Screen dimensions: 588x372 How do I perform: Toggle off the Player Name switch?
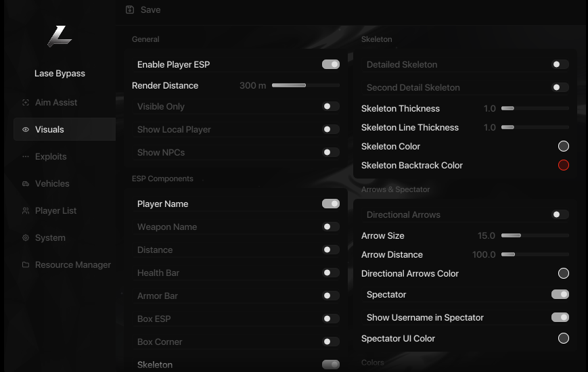pyautogui.click(x=331, y=204)
